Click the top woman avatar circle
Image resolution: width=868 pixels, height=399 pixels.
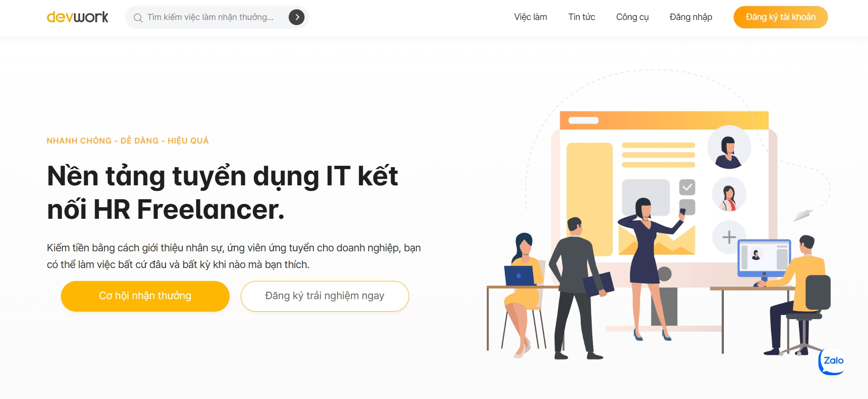click(x=729, y=147)
